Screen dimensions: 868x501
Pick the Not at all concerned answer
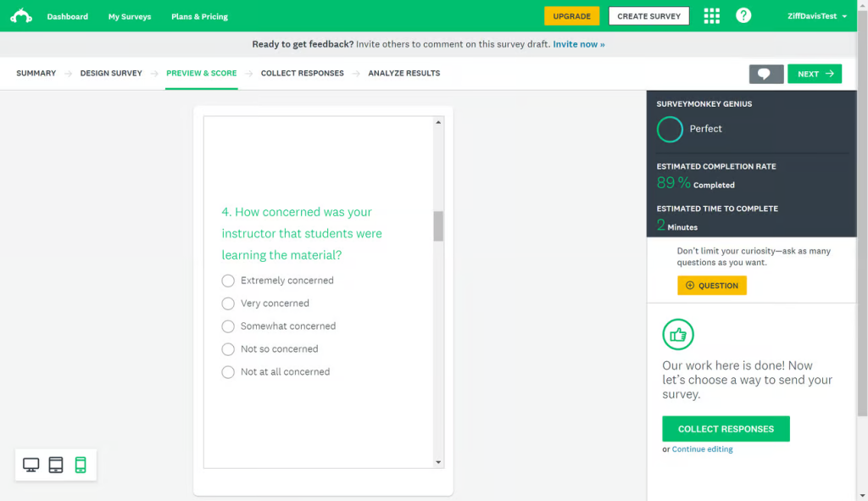tap(228, 371)
